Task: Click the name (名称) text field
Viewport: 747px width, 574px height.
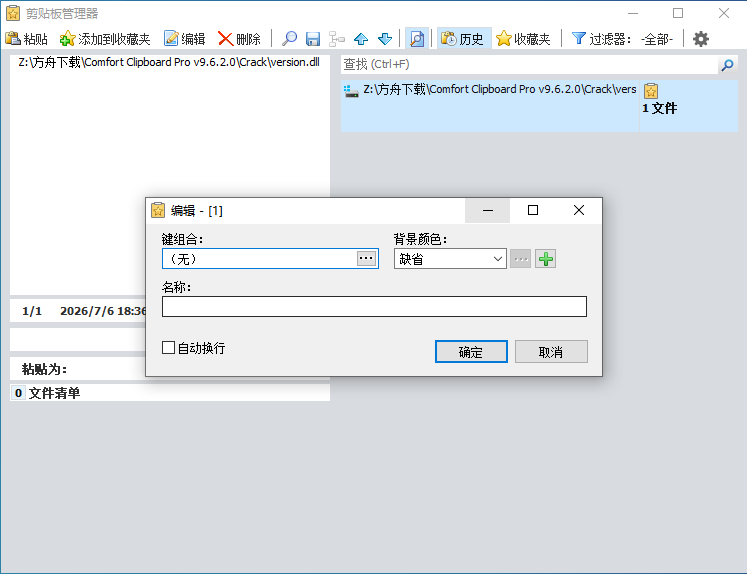Action: coord(374,307)
